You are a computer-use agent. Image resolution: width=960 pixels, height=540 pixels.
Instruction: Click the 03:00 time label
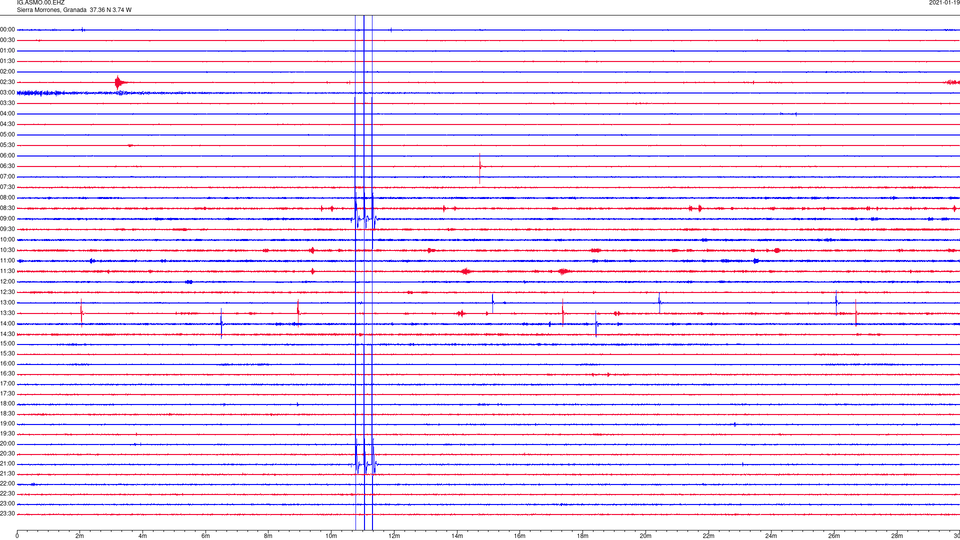7,92
